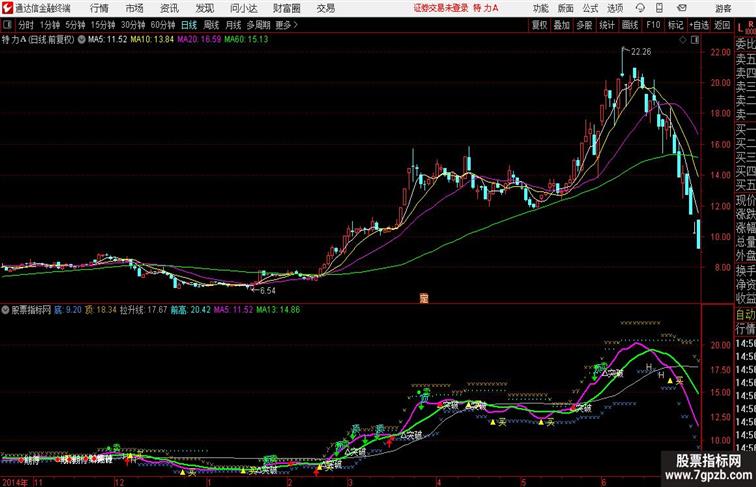Screen dimensions: 756x487
Task: Click the 多股 multi-stock button
Action: [584, 25]
